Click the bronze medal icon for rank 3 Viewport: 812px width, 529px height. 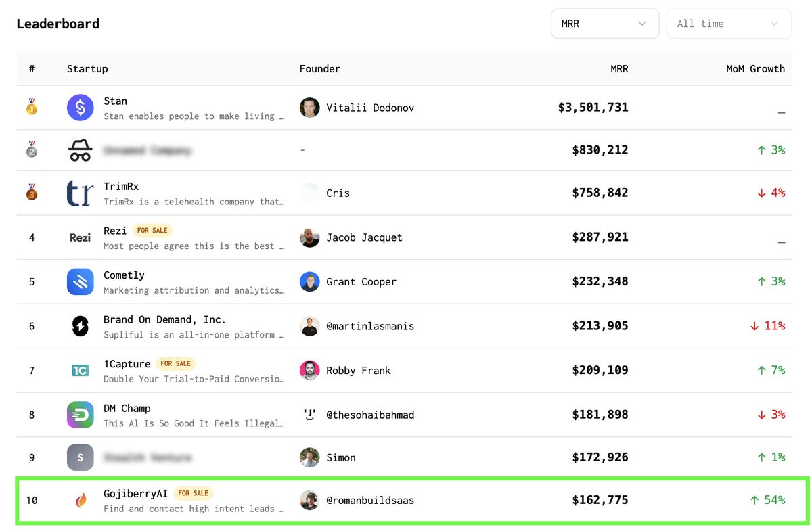pos(32,193)
